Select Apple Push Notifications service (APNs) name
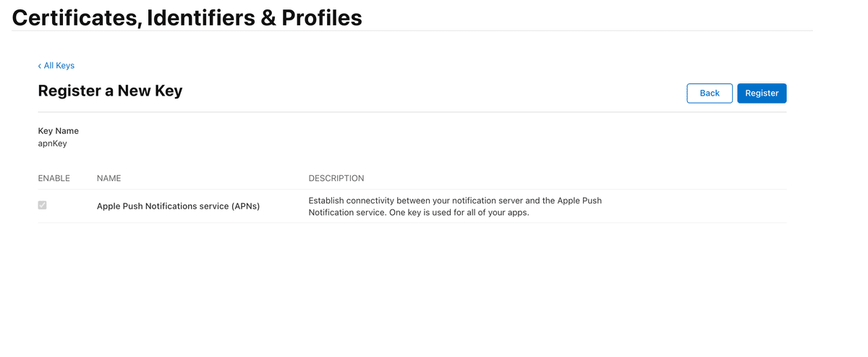 coord(178,206)
